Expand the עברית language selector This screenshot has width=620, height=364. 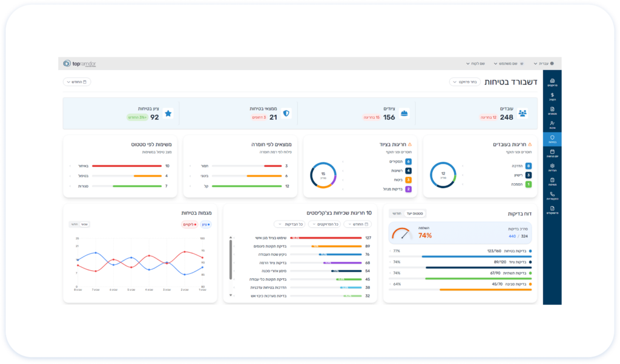pos(544,63)
